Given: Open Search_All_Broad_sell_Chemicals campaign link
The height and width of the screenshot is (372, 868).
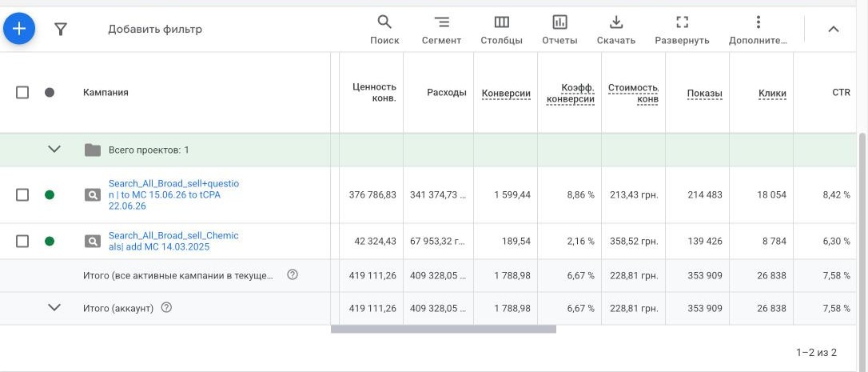Looking at the screenshot, I should (x=173, y=241).
